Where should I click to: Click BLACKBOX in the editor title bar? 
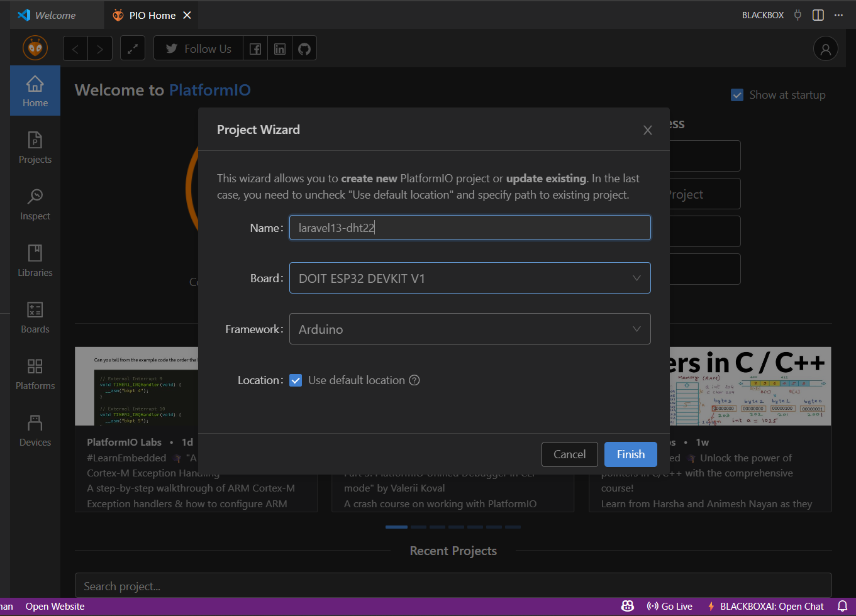click(763, 15)
